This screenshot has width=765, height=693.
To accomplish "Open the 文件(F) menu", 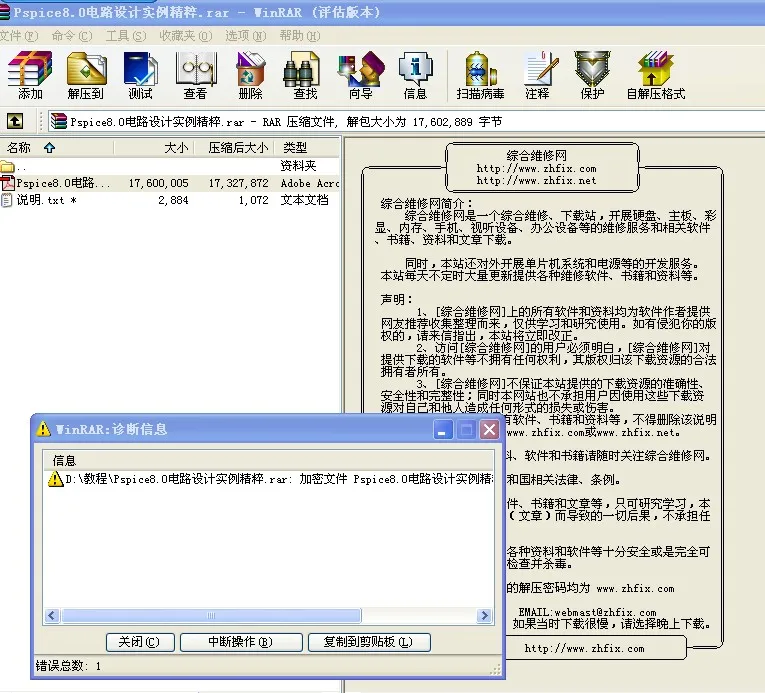I will pyautogui.click(x=19, y=36).
